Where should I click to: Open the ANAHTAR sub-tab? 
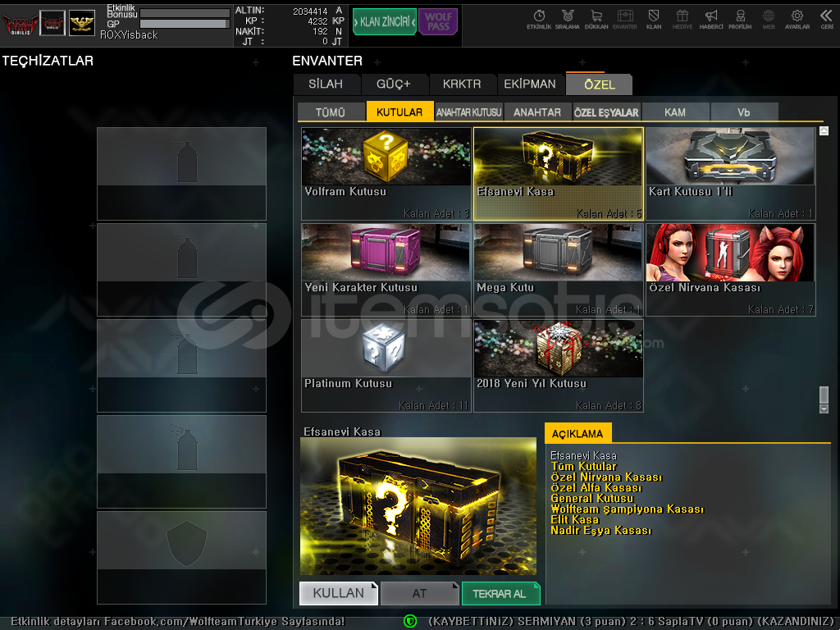(537, 112)
